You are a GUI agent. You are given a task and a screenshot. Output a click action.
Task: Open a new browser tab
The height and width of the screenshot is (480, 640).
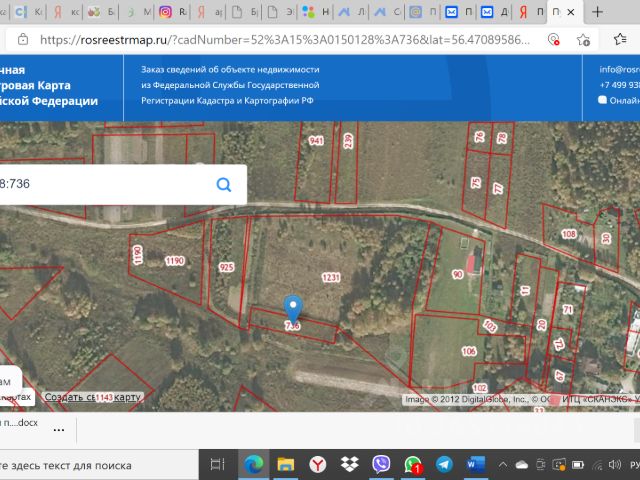597,12
